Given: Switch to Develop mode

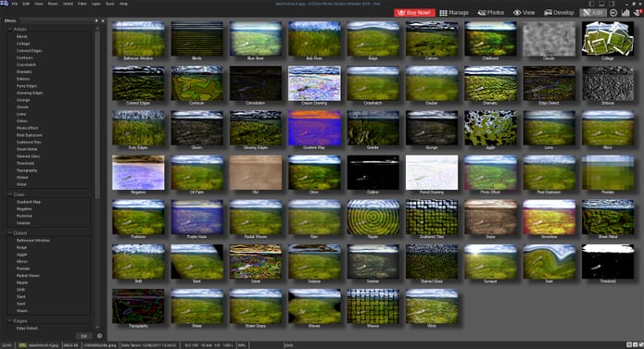Looking at the screenshot, I should tap(559, 12).
